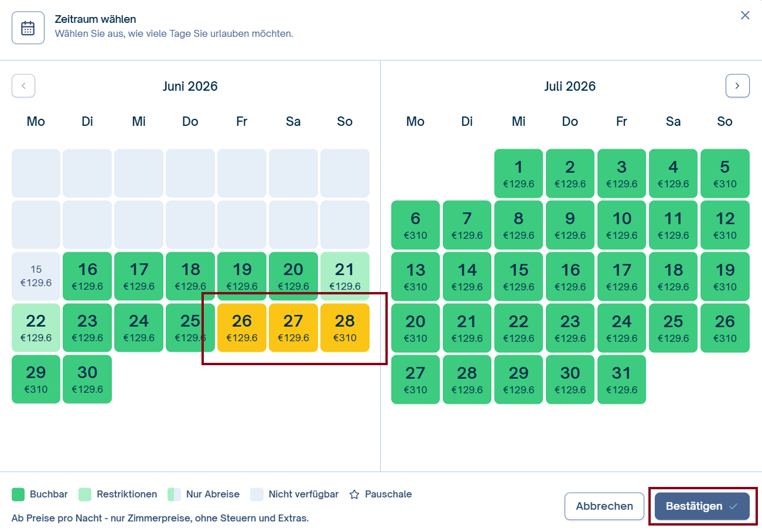The image size is (762, 532).
Task: Close the date picker with the X icon
Action: coord(745,15)
